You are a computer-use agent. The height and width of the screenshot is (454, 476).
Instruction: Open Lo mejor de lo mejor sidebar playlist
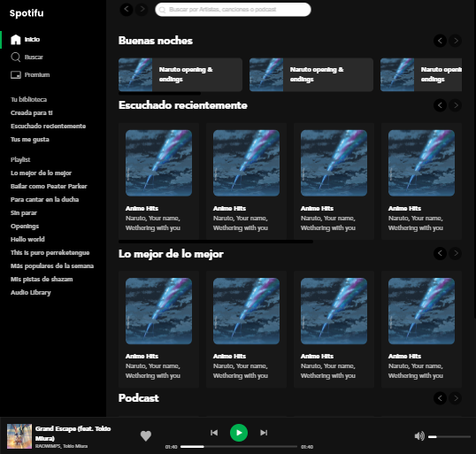point(41,173)
